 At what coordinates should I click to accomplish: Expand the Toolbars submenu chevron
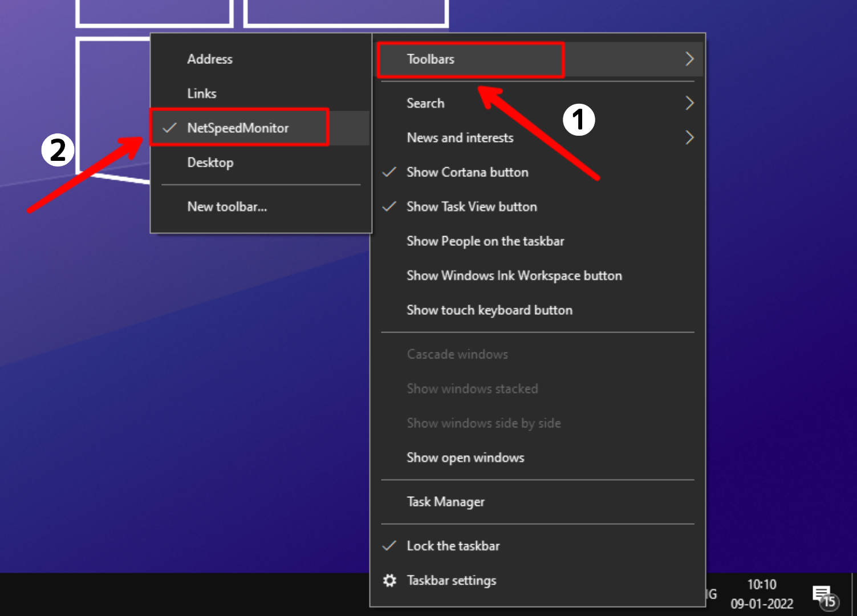click(x=690, y=59)
